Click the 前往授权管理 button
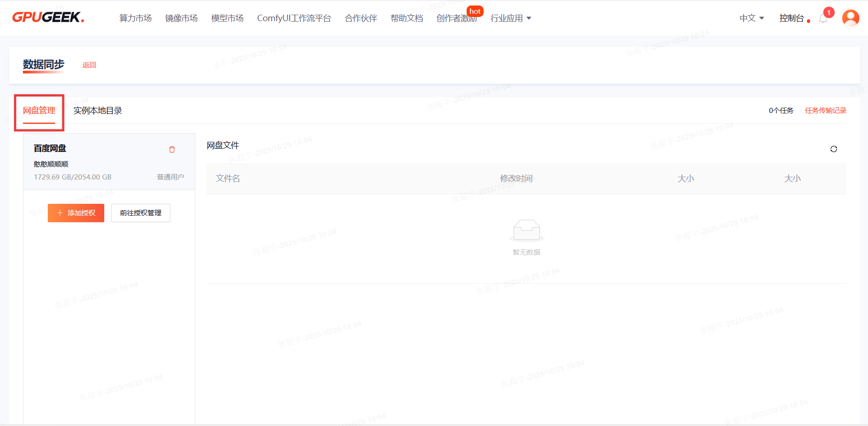 coord(141,213)
